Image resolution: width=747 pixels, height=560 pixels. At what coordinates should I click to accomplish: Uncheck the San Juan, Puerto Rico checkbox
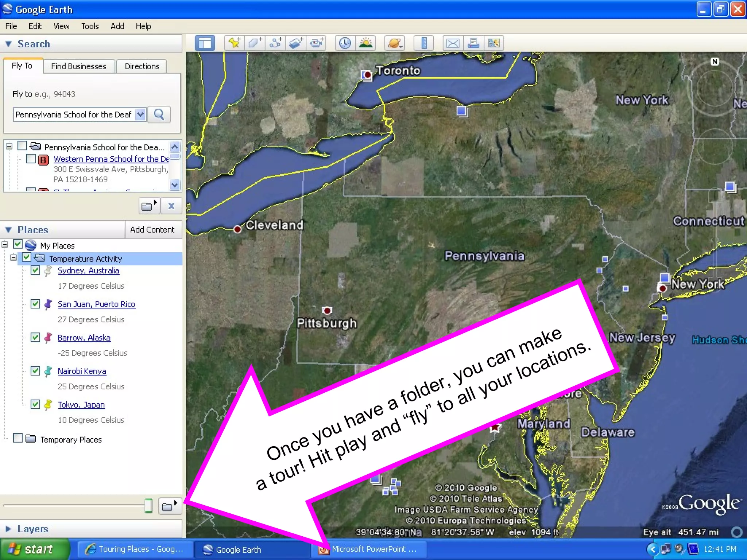[35, 304]
